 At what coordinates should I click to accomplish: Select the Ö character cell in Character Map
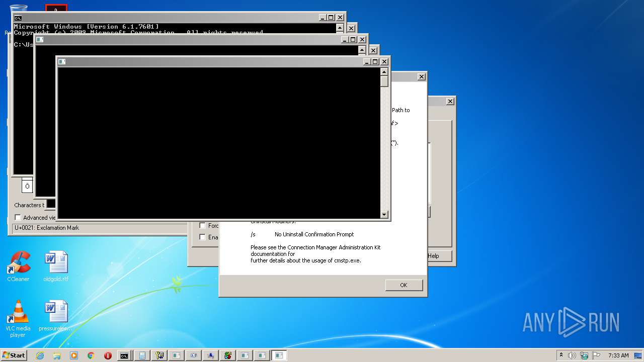27,186
